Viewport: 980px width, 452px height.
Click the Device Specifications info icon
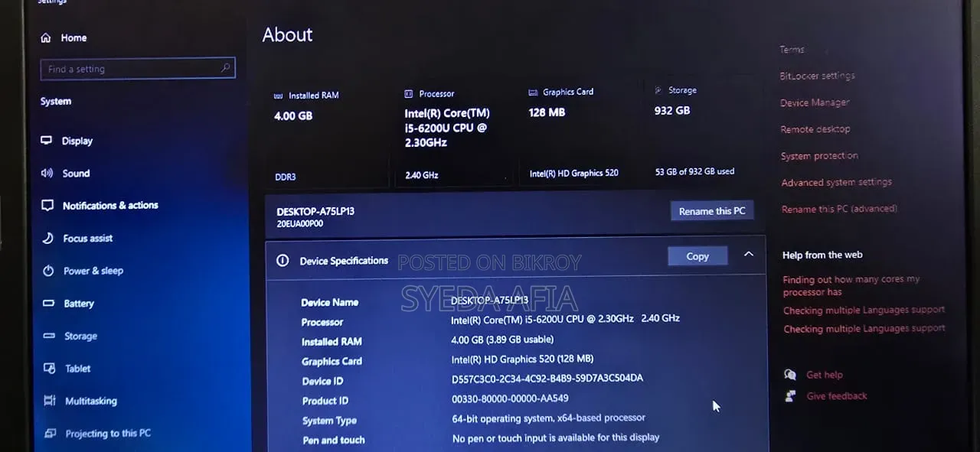[283, 261]
